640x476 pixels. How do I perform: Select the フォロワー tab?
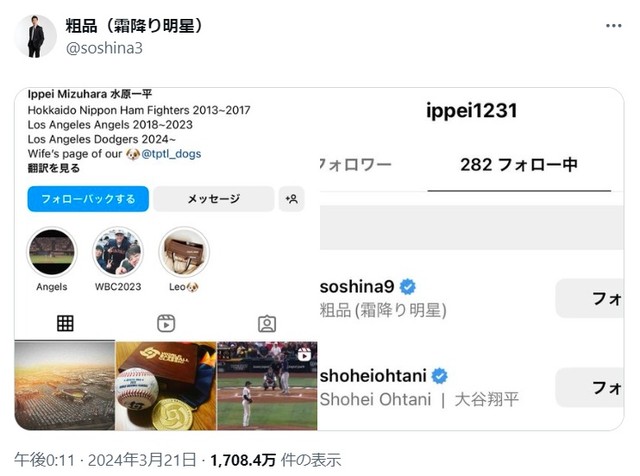click(356, 165)
